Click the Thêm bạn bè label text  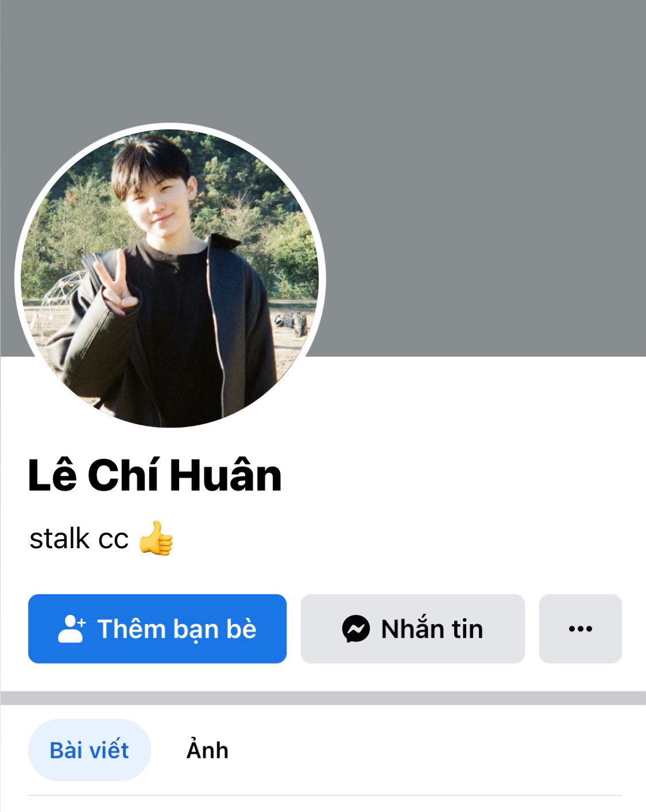click(x=177, y=629)
